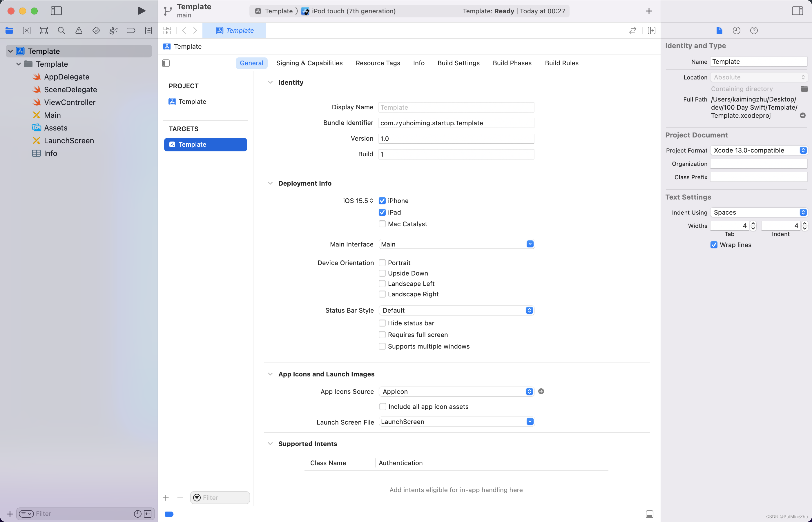
Task: Open the Issue navigator warning icon
Action: (x=79, y=30)
